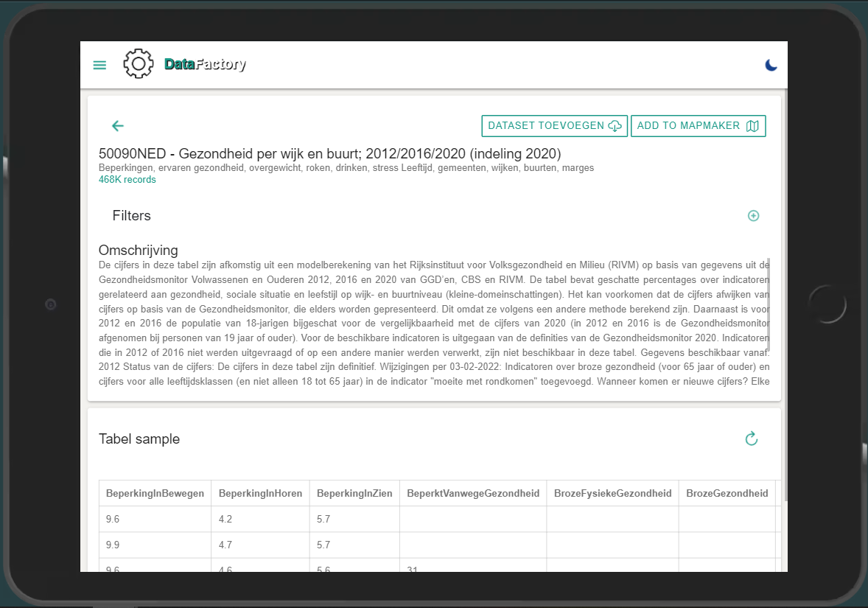The height and width of the screenshot is (608, 868).
Task: Click the map icon in Mapmaker button
Action: [752, 126]
